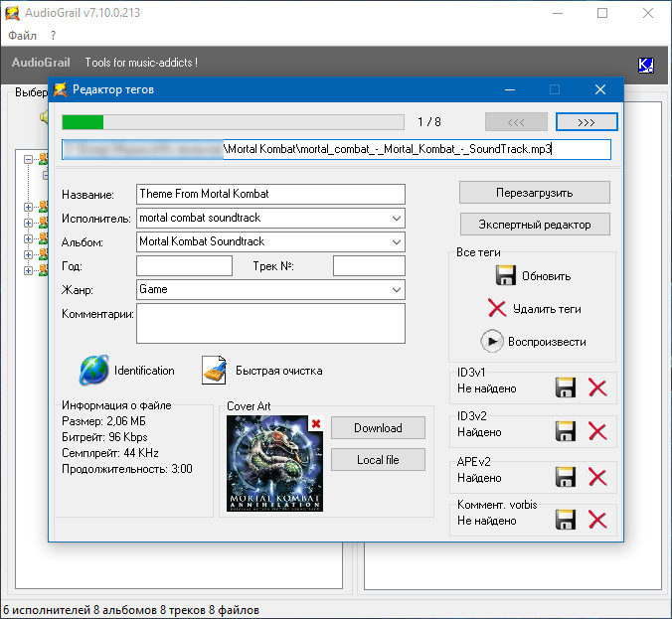Image resolution: width=672 pixels, height=619 pixels.
Task: Click the green file progress bar
Action: [x=233, y=122]
